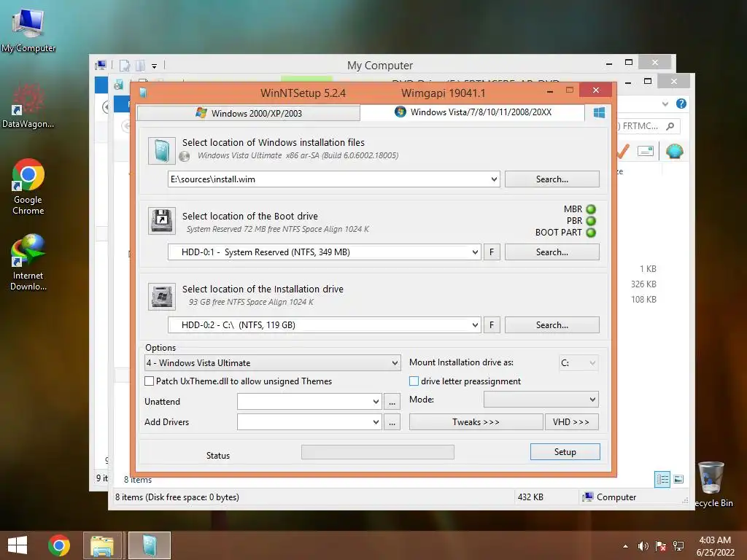This screenshot has width=747, height=560.
Task: Open the Action Center flag icon
Action: [661, 545]
